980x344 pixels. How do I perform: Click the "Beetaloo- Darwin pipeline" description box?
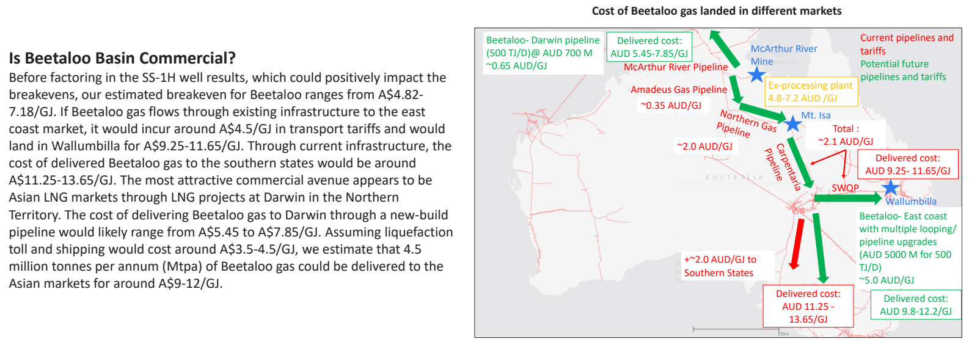tap(543, 53)
